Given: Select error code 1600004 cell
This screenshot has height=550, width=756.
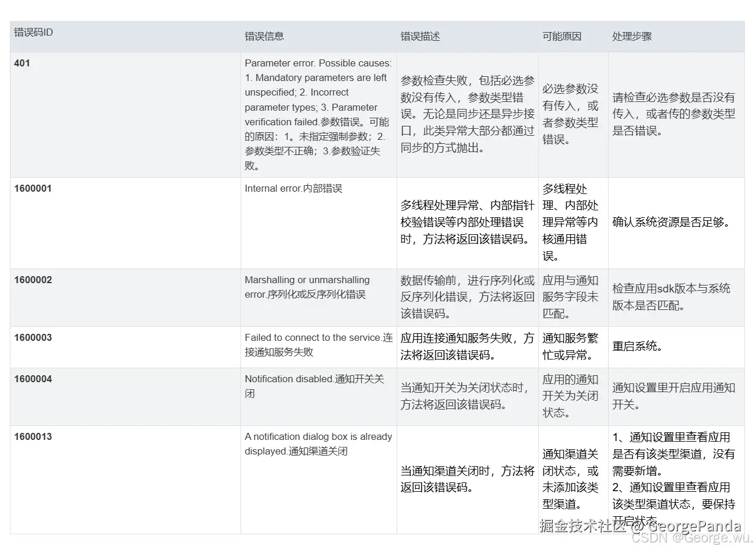Looking at the screenshot, I should [125, 397].
